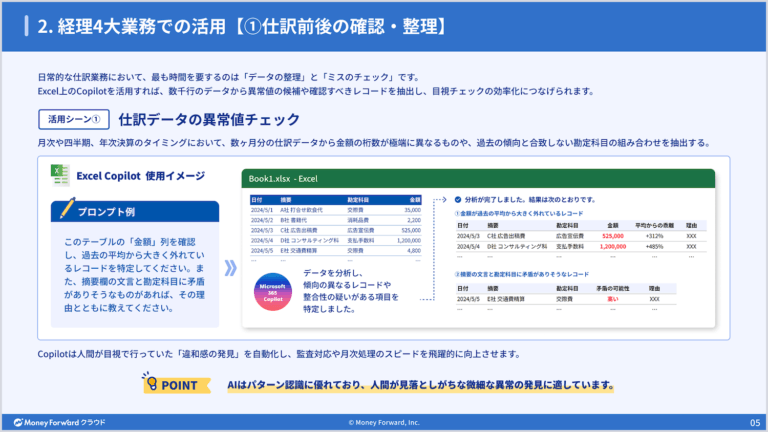Screen dimensions: 768x432
Task: Click the Book1.xlsx - Excel title bar
Action: 478,179
